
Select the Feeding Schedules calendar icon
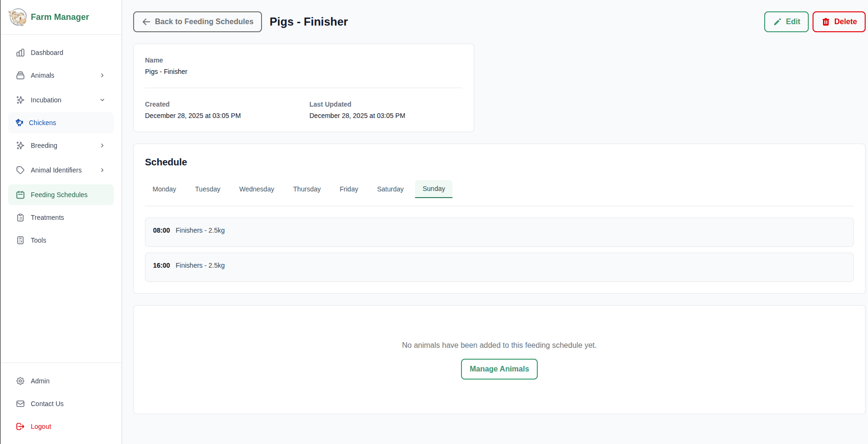click(20, 195)
